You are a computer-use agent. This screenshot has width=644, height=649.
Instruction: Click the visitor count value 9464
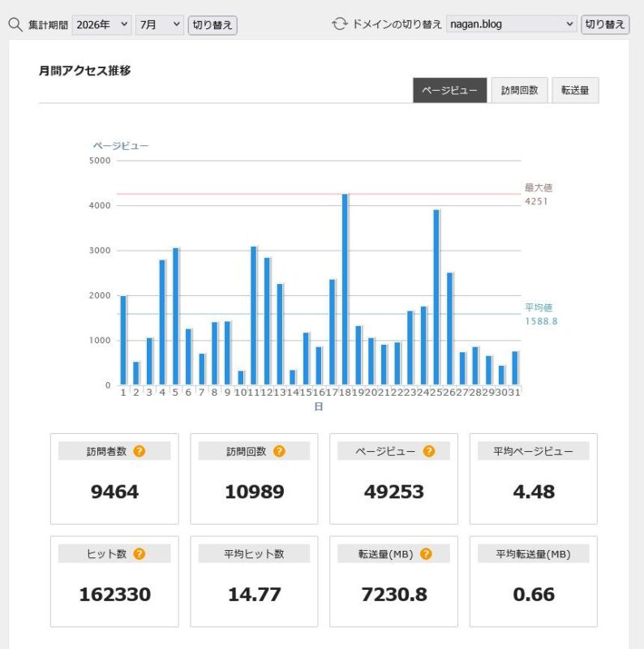click(114, 492)
